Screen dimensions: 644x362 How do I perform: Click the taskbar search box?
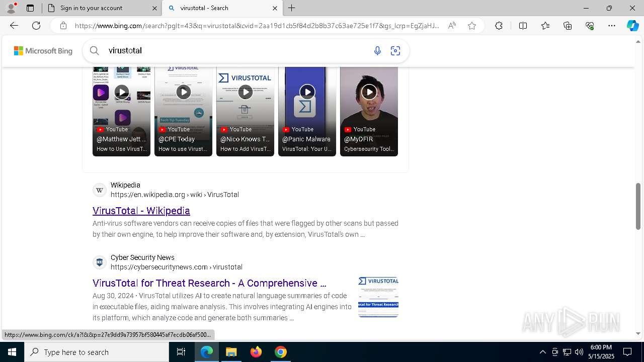(97, 352)
